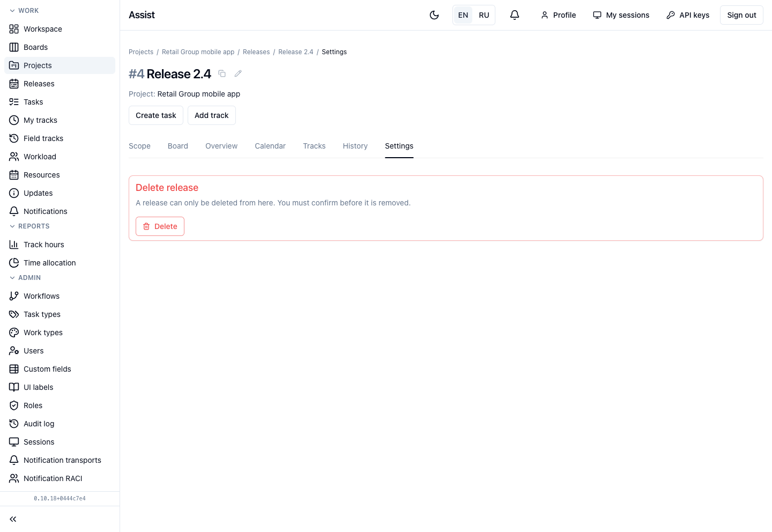Switch to the Scope tab
This screenshot has height=532, width=772.
[x=139, y=146]
